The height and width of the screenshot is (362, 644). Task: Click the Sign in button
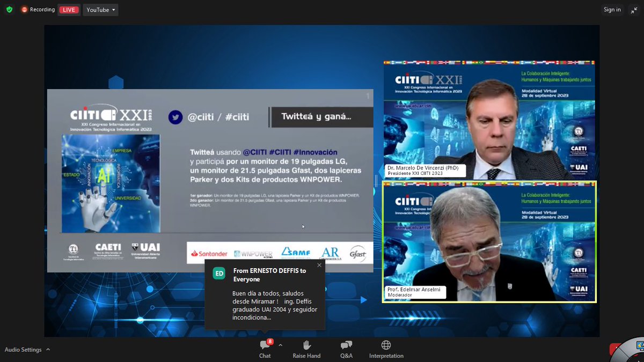pyautogui.click(x=612, y=10)
